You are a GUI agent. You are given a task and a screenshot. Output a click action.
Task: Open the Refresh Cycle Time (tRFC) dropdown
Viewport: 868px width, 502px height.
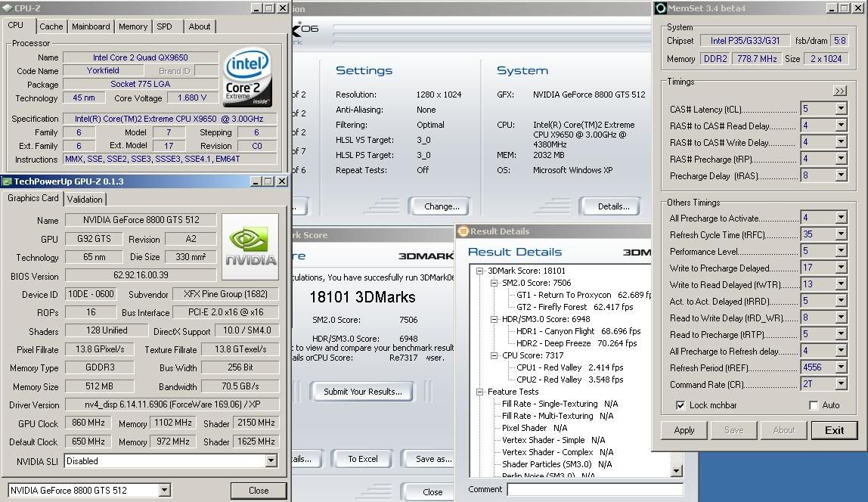pos(841,234)
